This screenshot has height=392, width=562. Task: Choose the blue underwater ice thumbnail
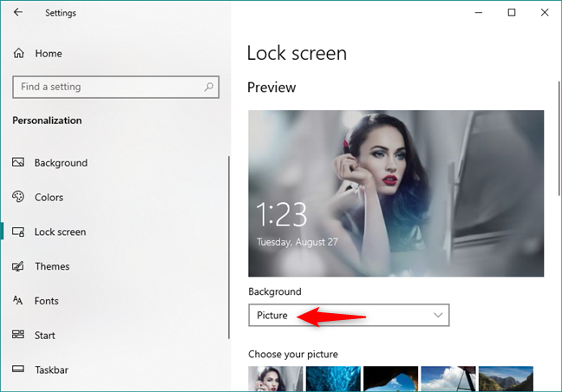point(332,379)
